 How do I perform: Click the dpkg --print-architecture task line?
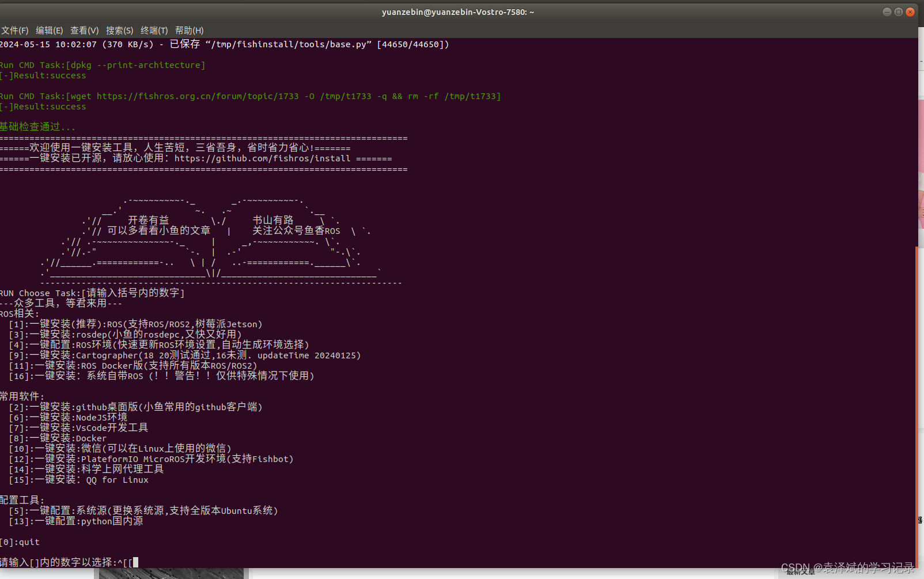coord(103,65)
